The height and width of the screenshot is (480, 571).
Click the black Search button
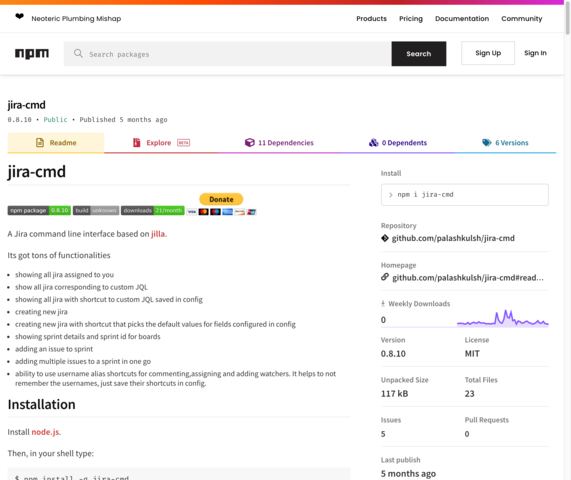click(419, 54)
